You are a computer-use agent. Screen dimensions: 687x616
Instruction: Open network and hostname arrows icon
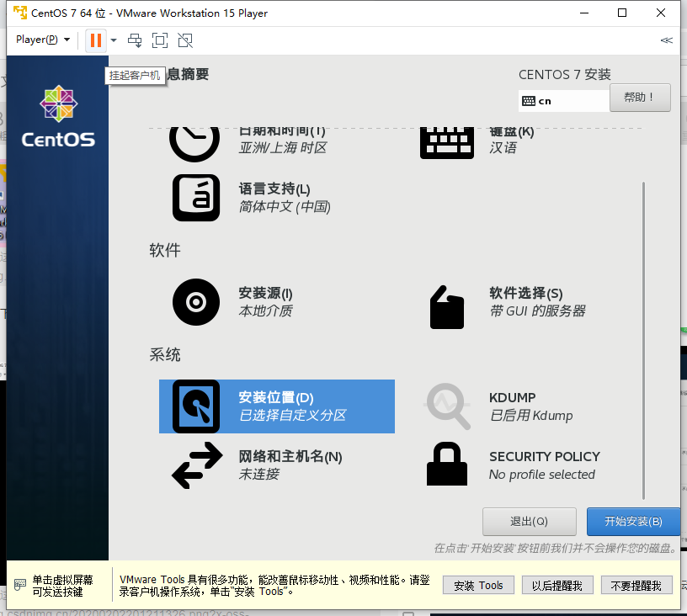coord(197,465)
